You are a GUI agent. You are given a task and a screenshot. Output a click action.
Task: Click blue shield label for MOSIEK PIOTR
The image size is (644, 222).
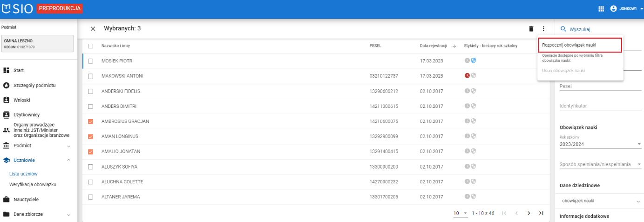pos(474,61)
